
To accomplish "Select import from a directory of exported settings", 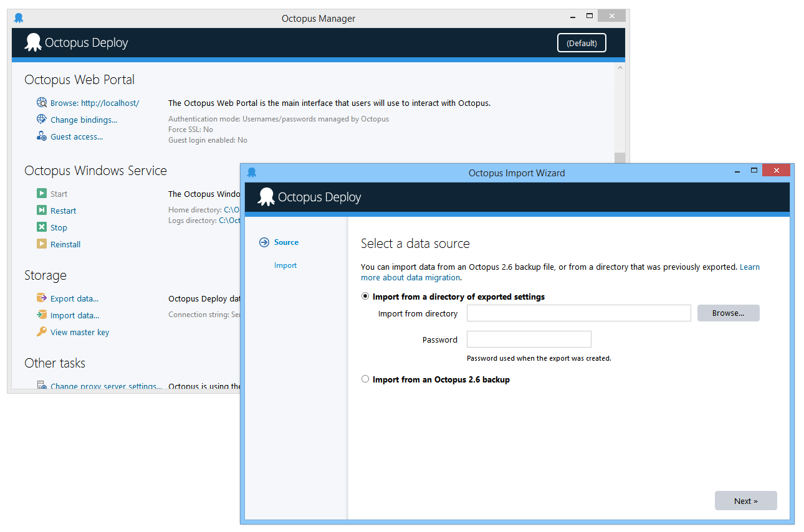I will click(x=365, y=296).
